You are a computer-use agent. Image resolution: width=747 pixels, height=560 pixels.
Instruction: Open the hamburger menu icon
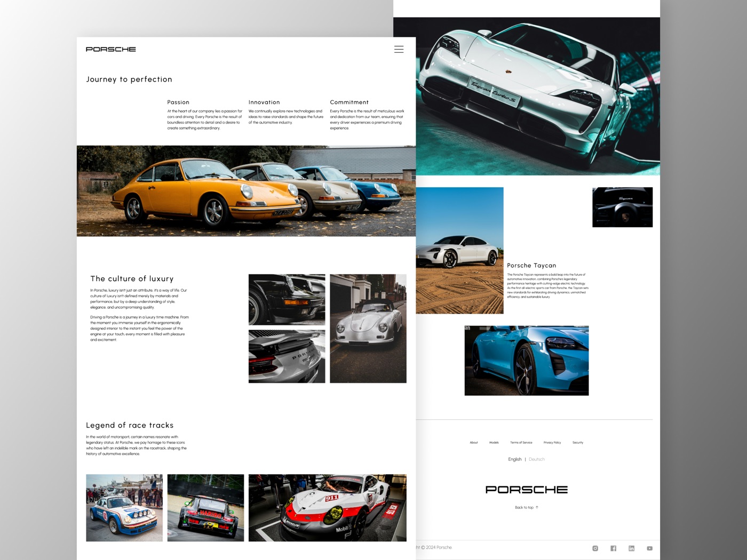399,49
